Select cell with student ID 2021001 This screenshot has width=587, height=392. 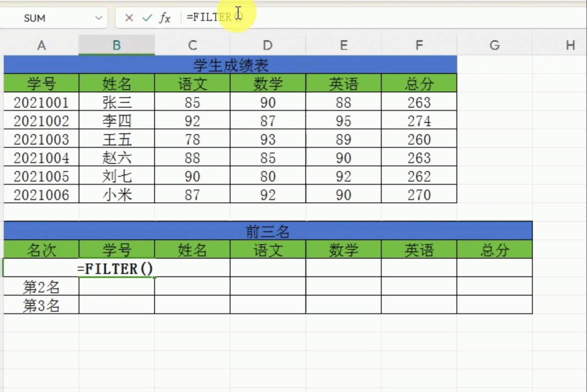coord(41,102)
